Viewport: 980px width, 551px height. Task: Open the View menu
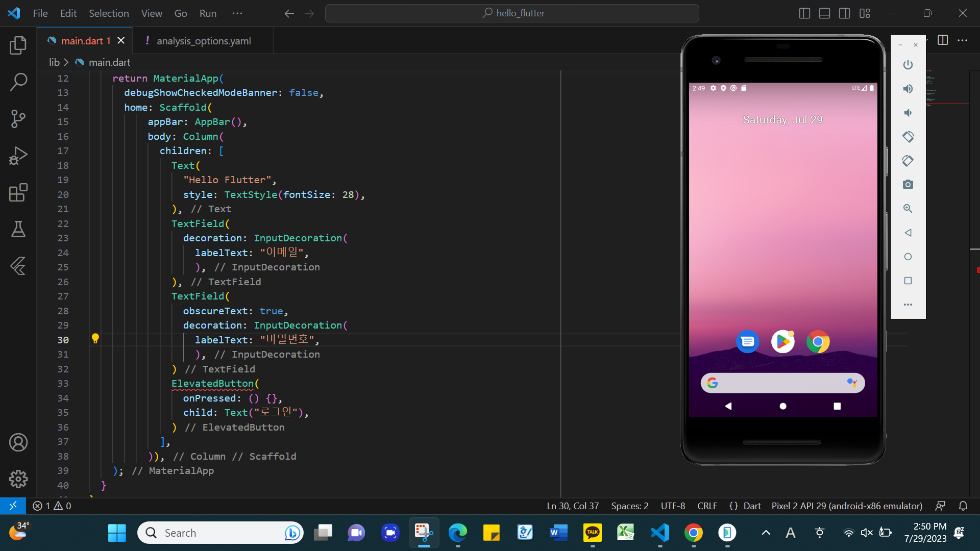click(152, 13)
